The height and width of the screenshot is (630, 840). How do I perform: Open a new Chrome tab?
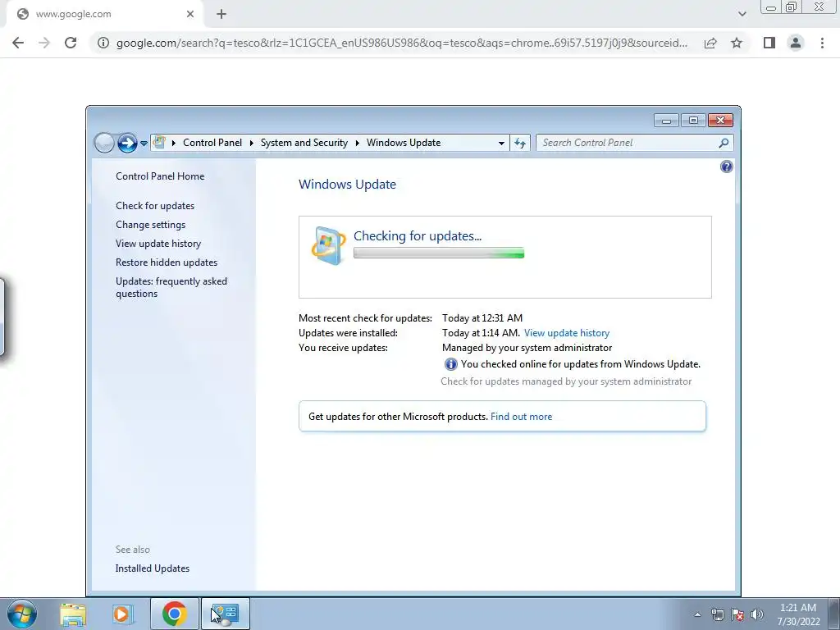221,15
